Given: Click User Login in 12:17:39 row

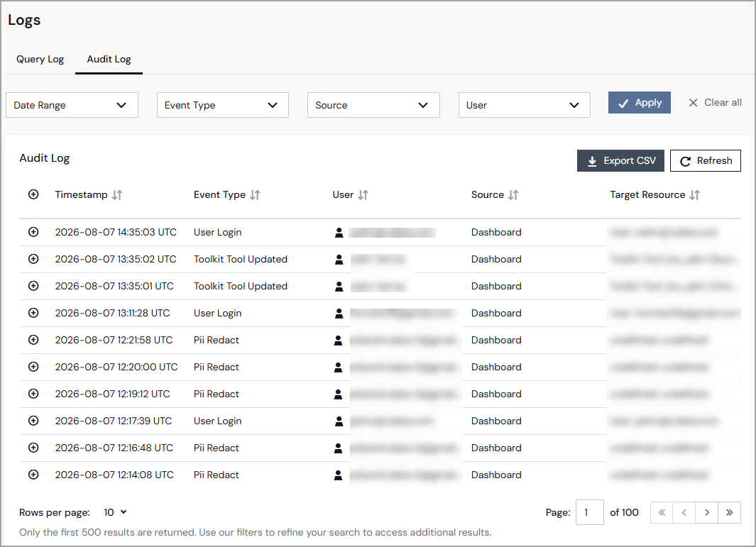Looking at the screenshot, I should [x=217, y=421].
